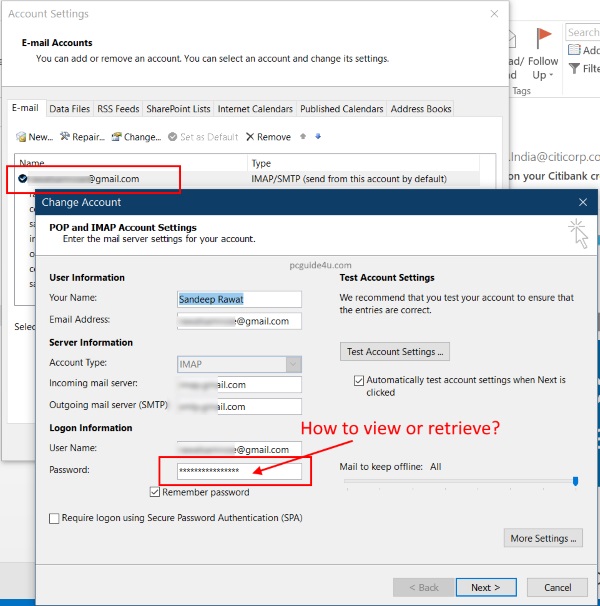Switch to the E-mail tab
This screenshot has height=606, width=600.
tap(25, 108)
